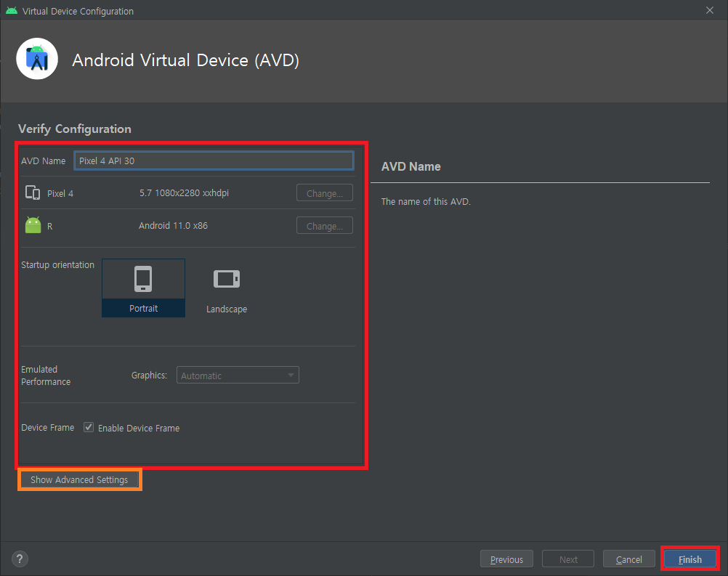The image size is (728, 576).
Task: Click the 'Emulated Performance' label
Action: tap(46, 376)
